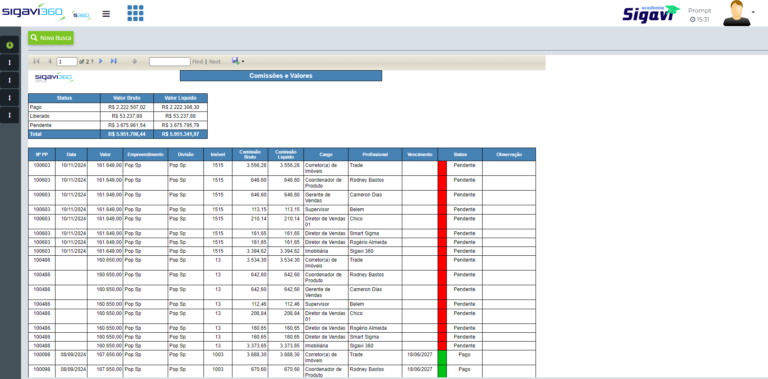Click the report refresh icon
768x379 pixels.
[x=135, y=62]
